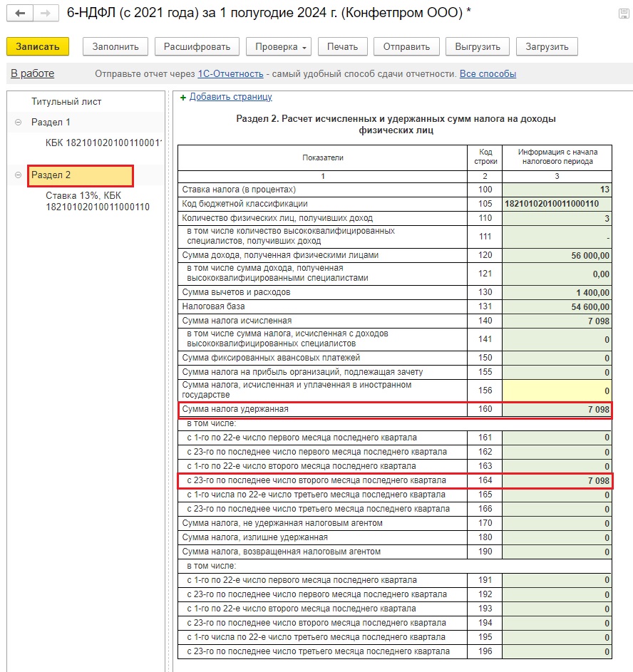Select the value field for line 180
The height and width of the screenshot is (672, 633).
click(x=557, y=537)
